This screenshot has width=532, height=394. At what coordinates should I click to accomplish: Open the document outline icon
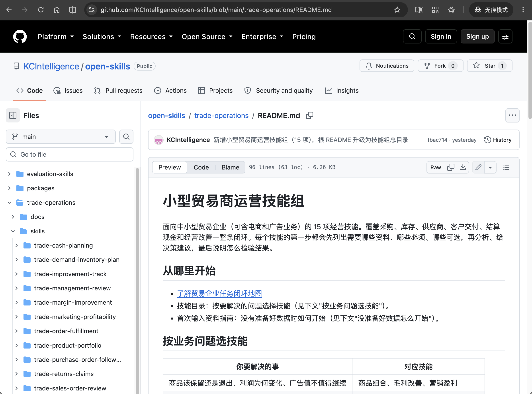[506, 167]
